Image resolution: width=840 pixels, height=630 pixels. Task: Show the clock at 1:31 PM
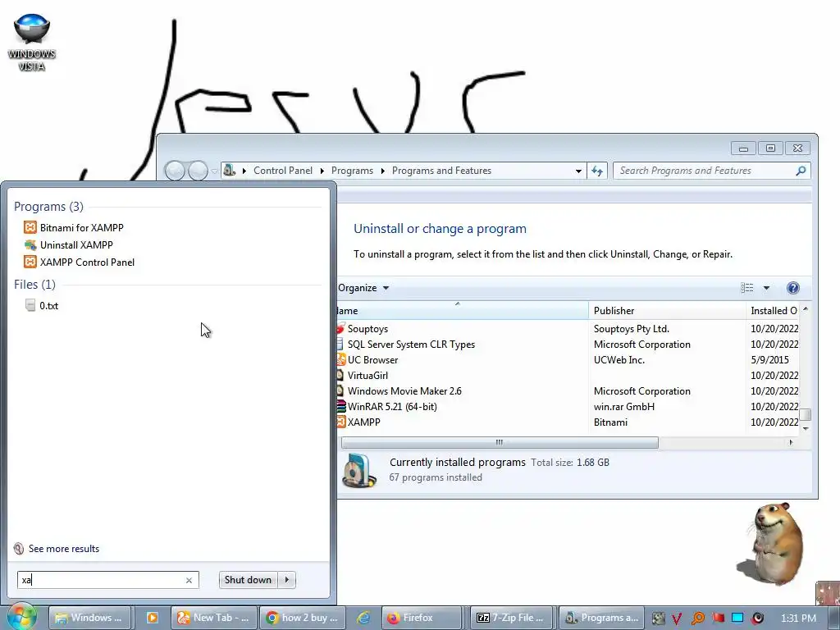point(798,619)
